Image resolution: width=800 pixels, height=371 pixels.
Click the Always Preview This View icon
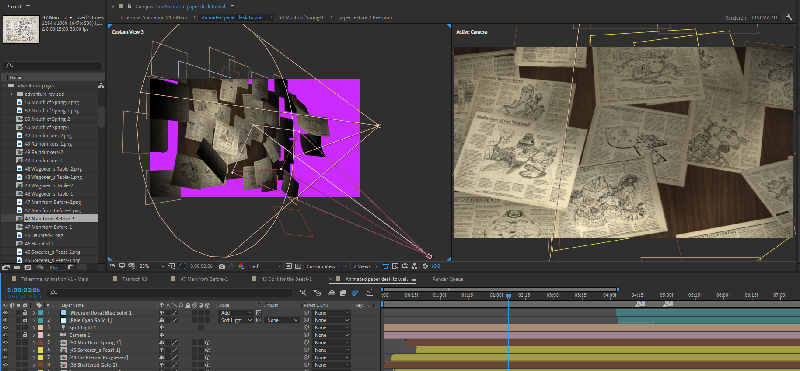click(x=112, y=266)
